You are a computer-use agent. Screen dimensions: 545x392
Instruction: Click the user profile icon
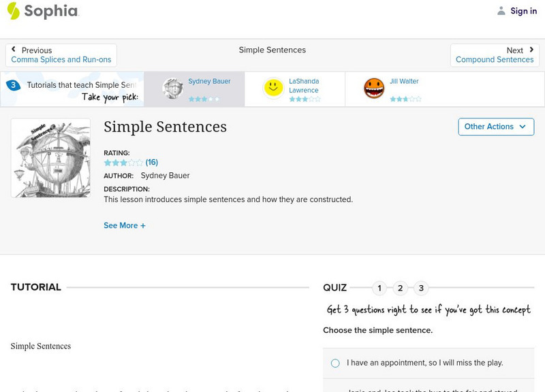click(x=501, y=11)
